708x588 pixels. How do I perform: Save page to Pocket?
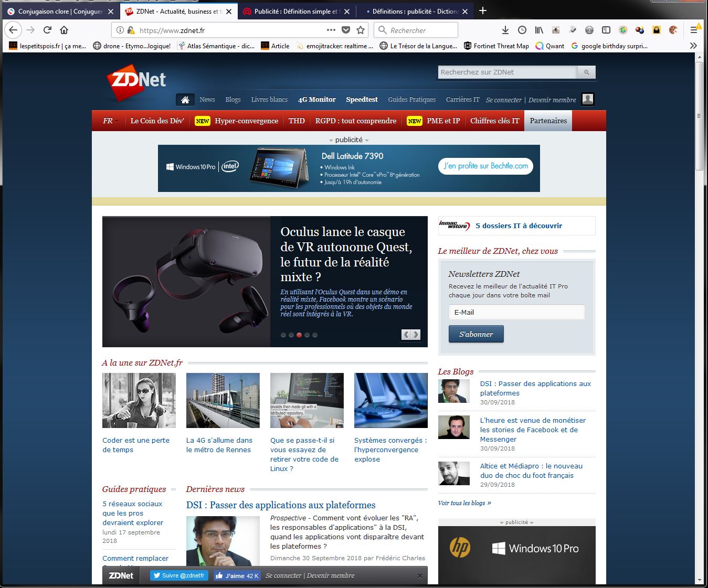click(x=346, y=30)
